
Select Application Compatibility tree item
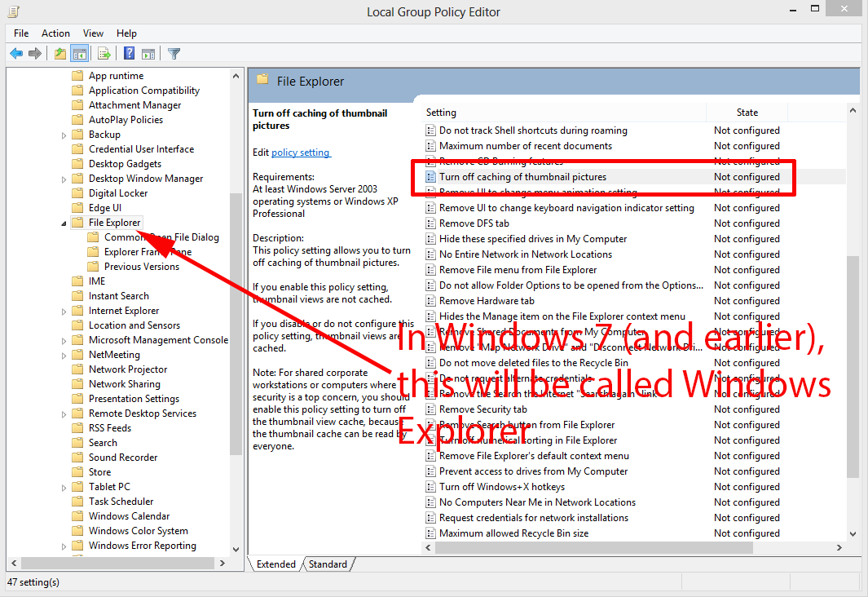coord(144,91)
